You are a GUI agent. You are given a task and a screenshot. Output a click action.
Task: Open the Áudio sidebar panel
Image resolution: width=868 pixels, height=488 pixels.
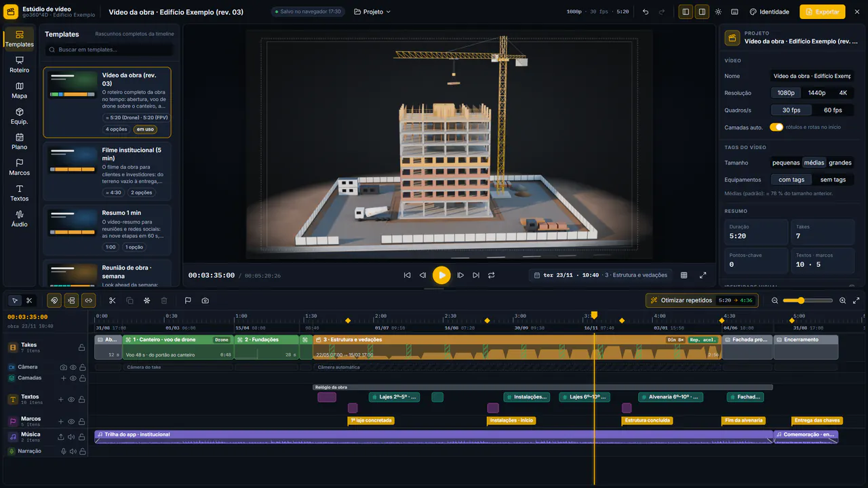[x=20, y=219]
